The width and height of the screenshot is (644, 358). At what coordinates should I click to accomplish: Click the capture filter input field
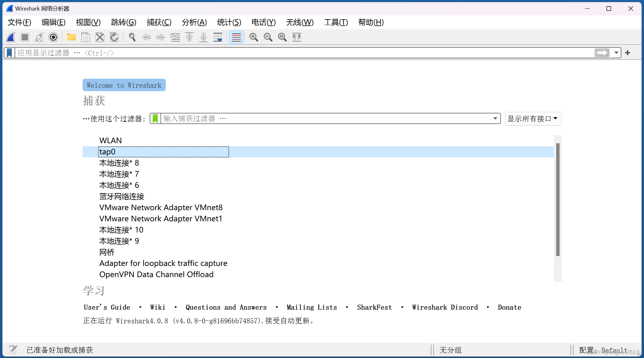tap(326, 118)
